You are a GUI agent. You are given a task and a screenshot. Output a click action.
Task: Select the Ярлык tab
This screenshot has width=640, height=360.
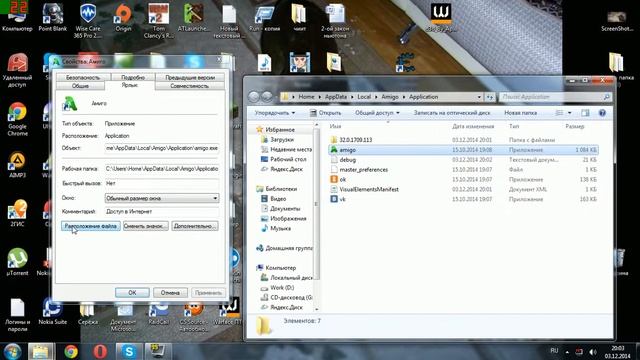click(x=130, y=85)
